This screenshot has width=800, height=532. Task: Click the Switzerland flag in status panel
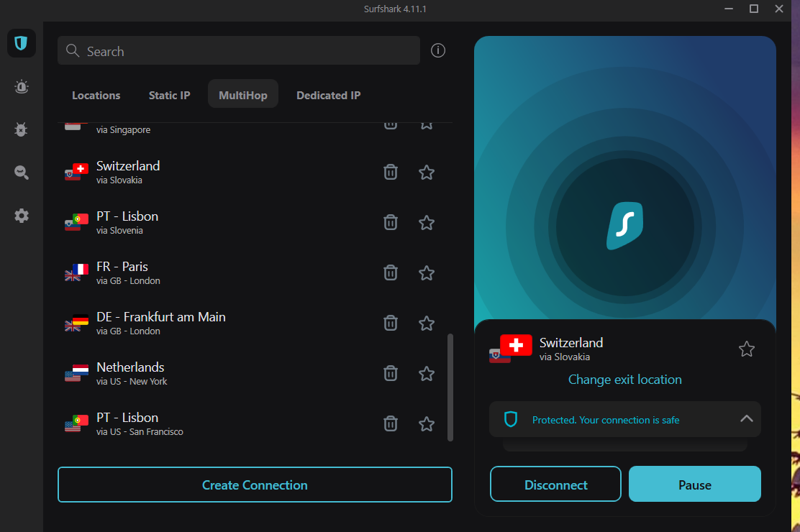(x=515, y=345)
